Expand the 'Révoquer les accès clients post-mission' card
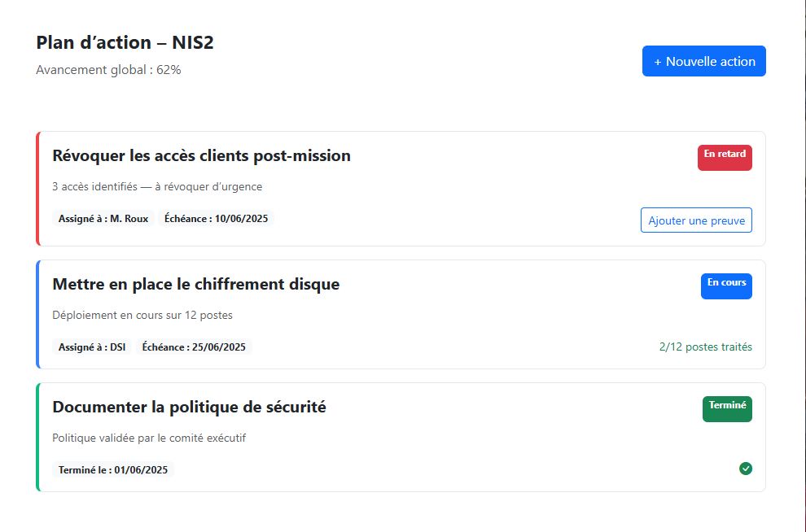Screen dimensions: 806x532 [x=200, y=155]
